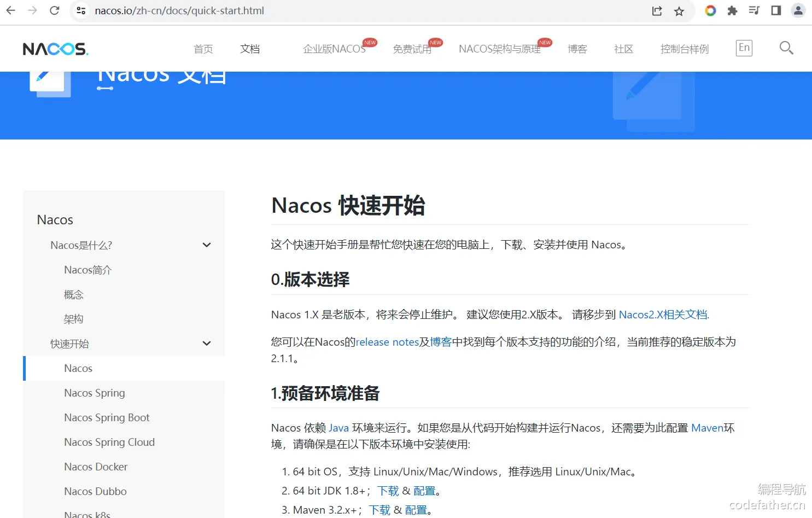Open Nacos简介 in the sidebar
Image resolution: width=812 pixels, height=518 pixels.
tap(88, 270)
